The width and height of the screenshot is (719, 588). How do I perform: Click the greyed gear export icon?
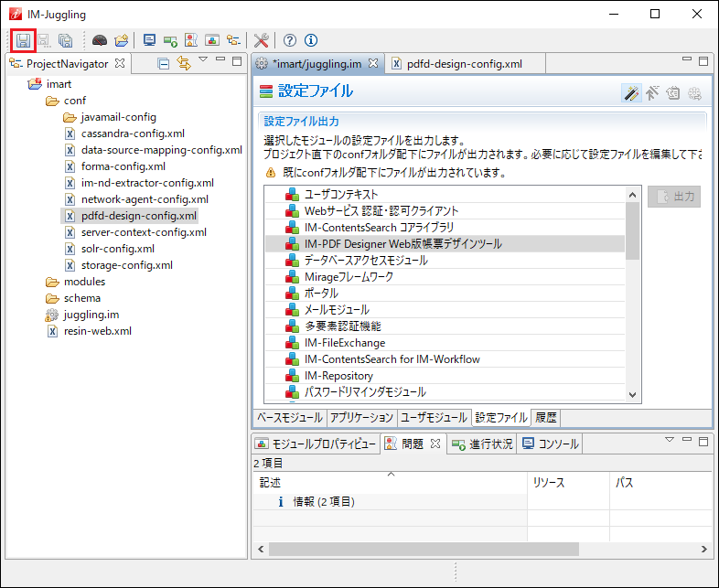694,93
